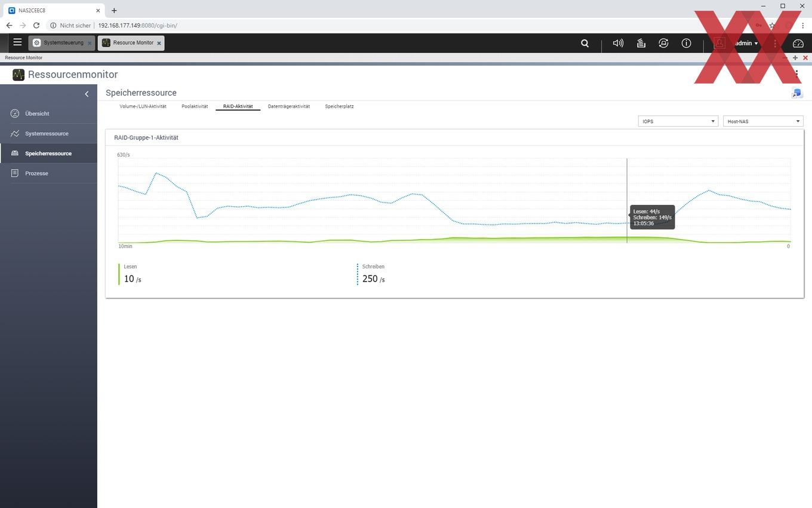
Task: Open the volume notifications speaker icon
Action: (x=618, y=43)
